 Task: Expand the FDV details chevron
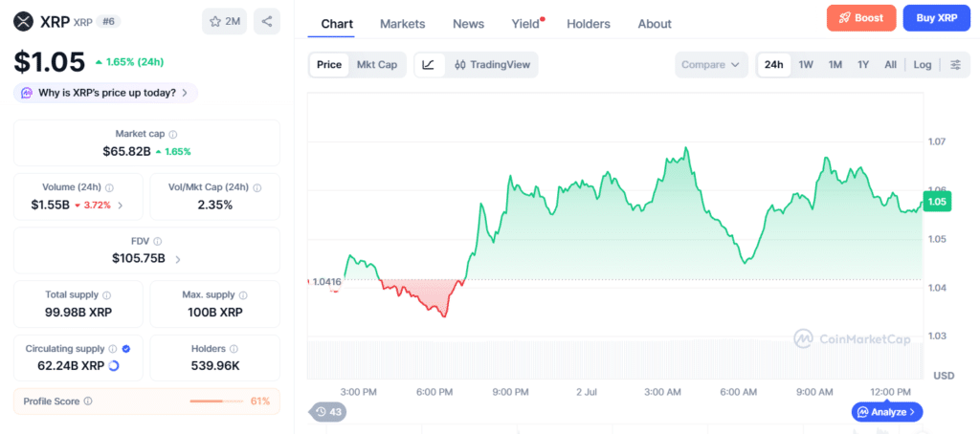(177, 259)
